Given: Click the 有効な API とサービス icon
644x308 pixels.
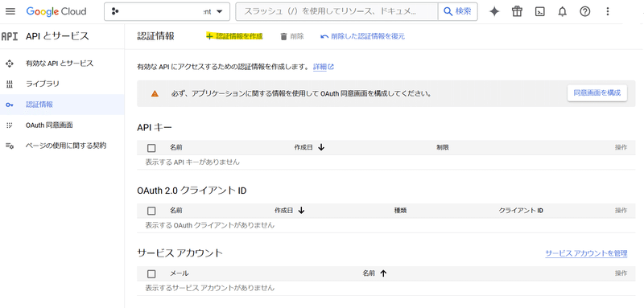Looking at the screenshot, I should click(10, 64).
